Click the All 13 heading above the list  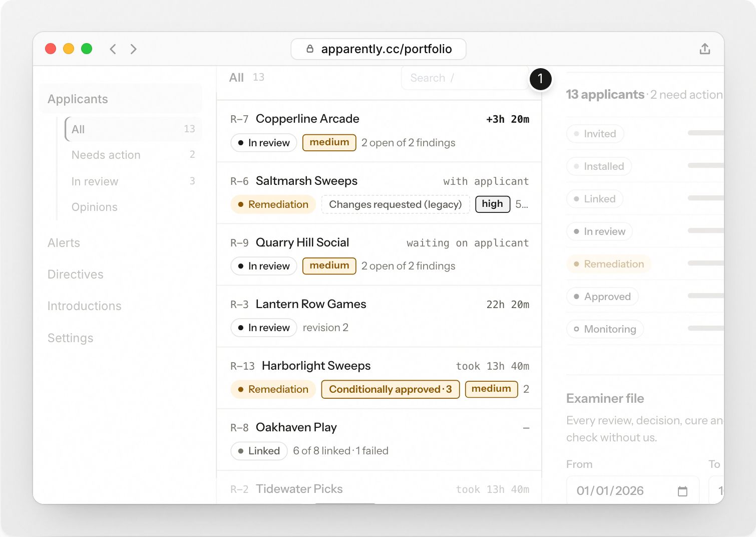[247, 78]
